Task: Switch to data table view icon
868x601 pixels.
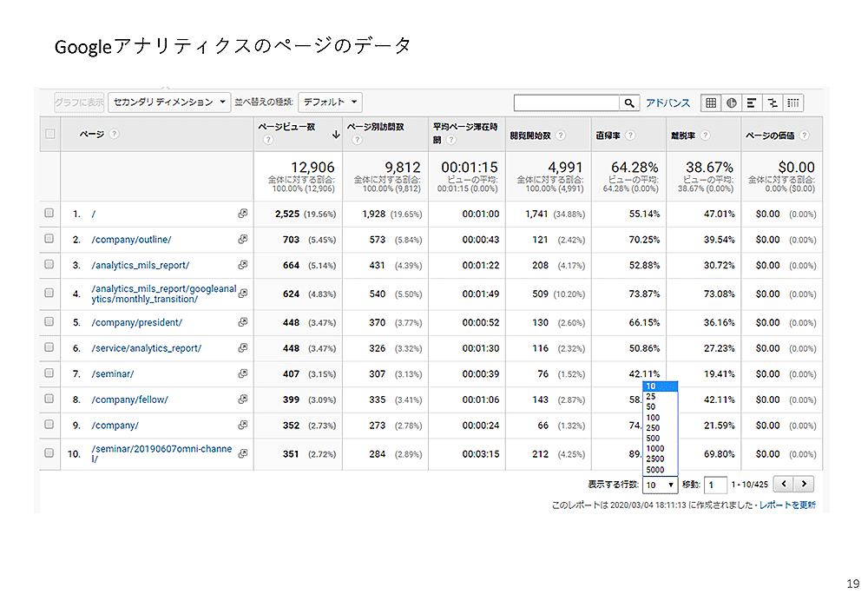Action: tap(711, 102)
